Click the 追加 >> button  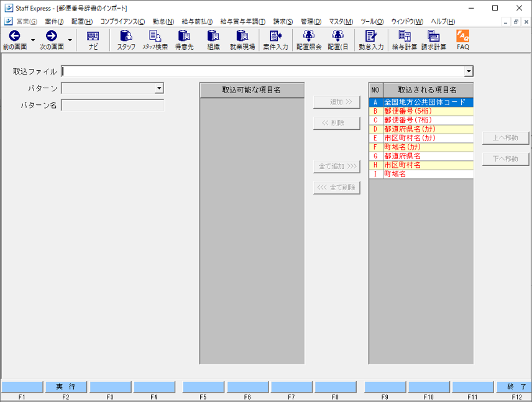click(x=337, y=102)
